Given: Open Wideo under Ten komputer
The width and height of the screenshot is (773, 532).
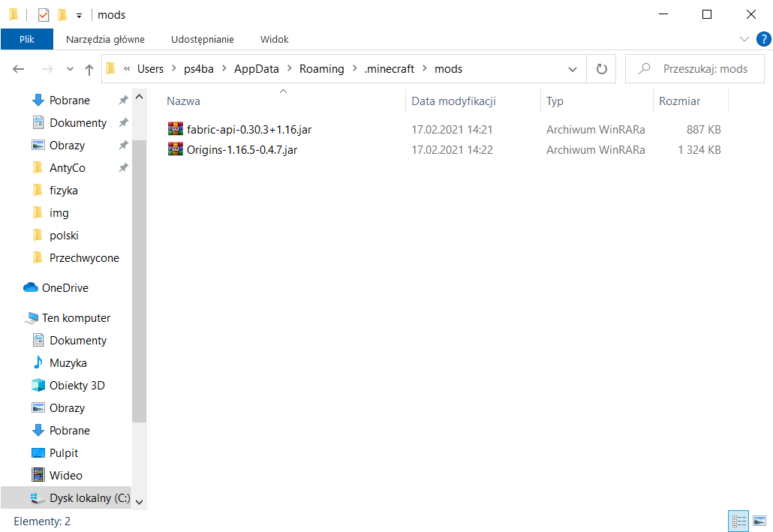Looking at the screenshot, I should pyautogui.click(x=65, y=475).
